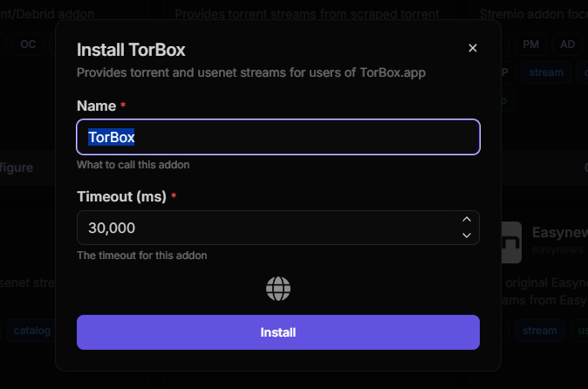
Task: Click the stream tag at upper right
Action: coord(546,72)
